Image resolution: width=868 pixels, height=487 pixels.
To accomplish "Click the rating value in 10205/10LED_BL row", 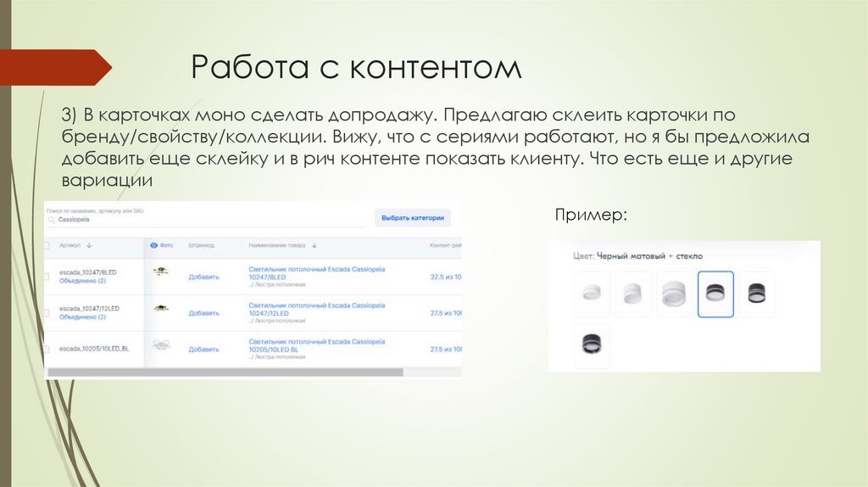I will tap(446, 349).
